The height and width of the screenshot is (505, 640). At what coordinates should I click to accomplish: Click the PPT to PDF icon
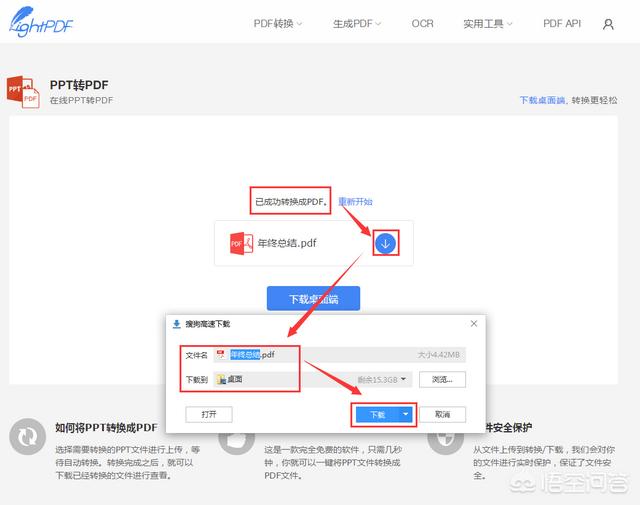[x=23, y=92]
